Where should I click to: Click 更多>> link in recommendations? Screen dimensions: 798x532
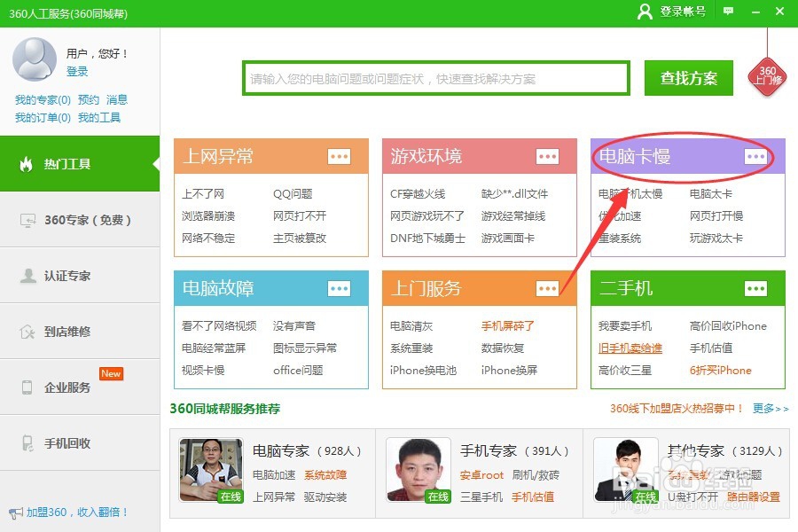771,408
